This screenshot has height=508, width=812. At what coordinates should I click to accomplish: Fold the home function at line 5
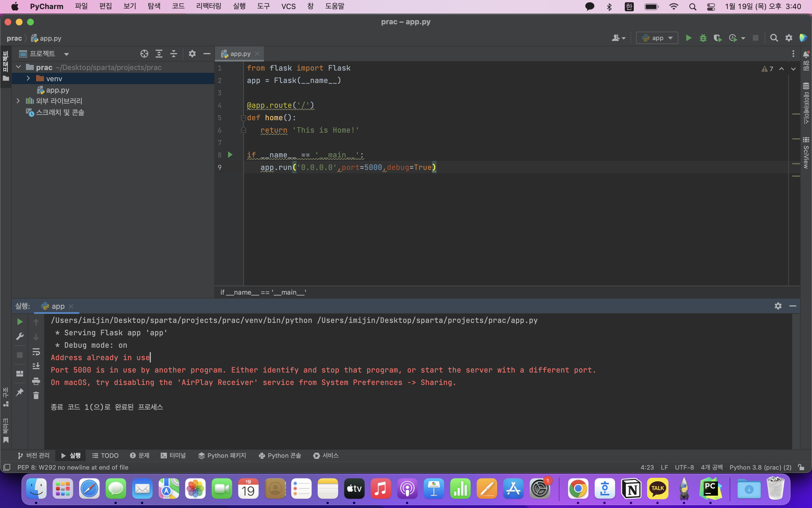tap(243, 118)
